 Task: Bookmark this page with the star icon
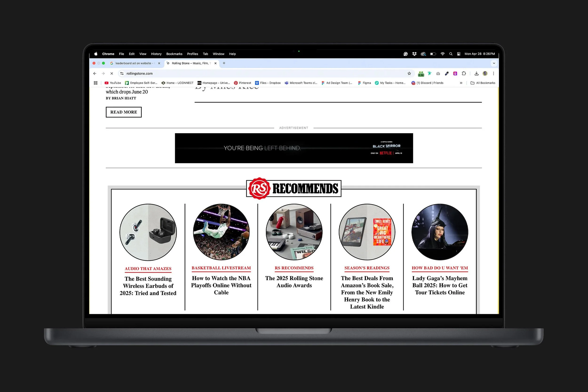[x=409, y=74]
